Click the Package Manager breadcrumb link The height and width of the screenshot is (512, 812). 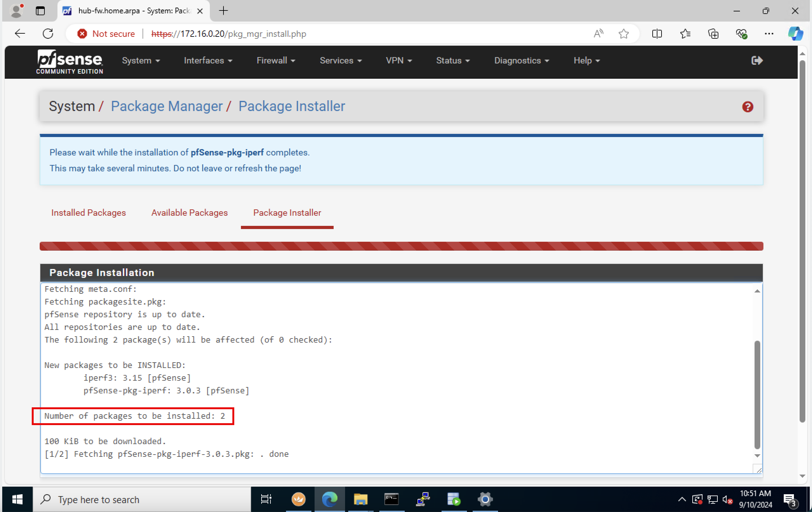tap(167, 107)
